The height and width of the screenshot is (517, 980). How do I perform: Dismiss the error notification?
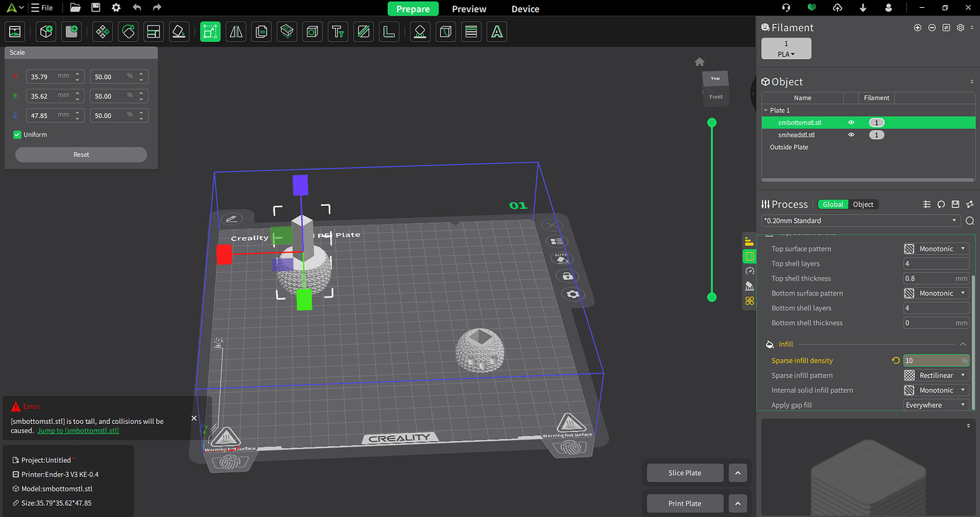(194, 418)
